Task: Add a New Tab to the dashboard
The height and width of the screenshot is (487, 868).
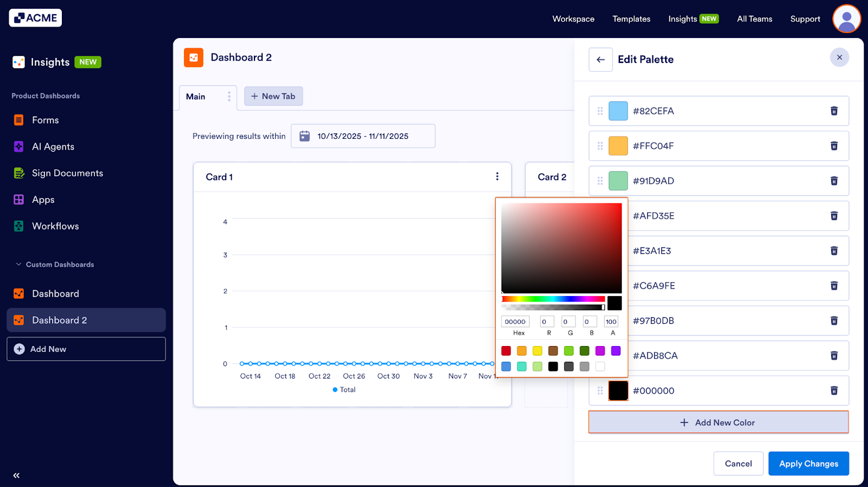Action: coord(273,96)
